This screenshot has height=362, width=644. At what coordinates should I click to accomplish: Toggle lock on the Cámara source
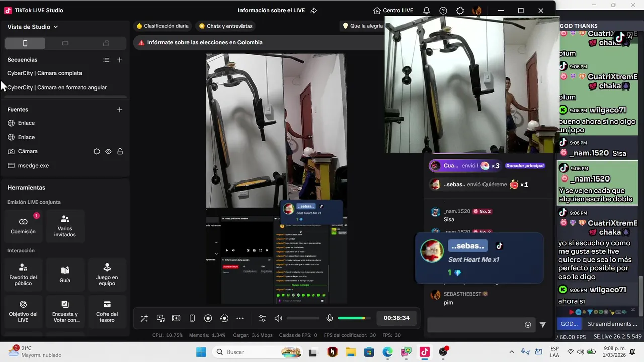tap(120, 151)
